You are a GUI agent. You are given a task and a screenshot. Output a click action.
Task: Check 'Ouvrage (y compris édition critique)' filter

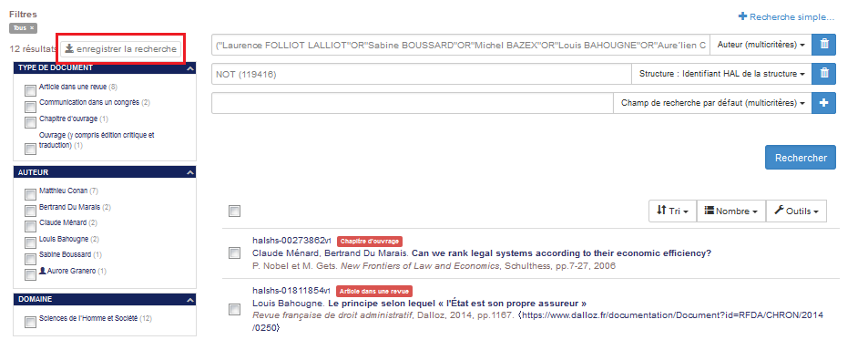tap(31, 149)
